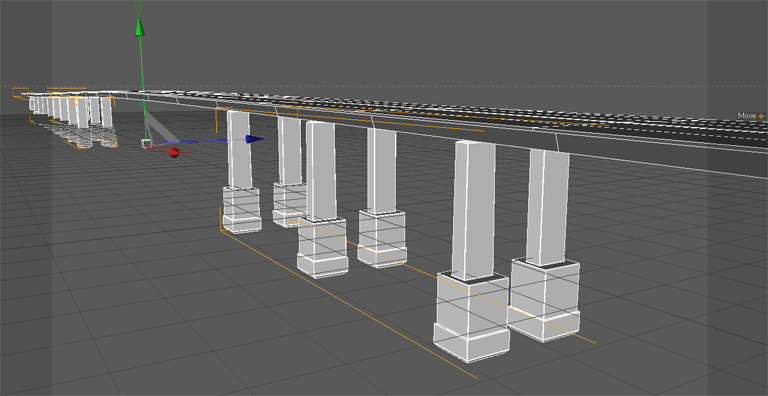Click the white gizmo origin cube

pyautogui.click(x=146, y=143)
